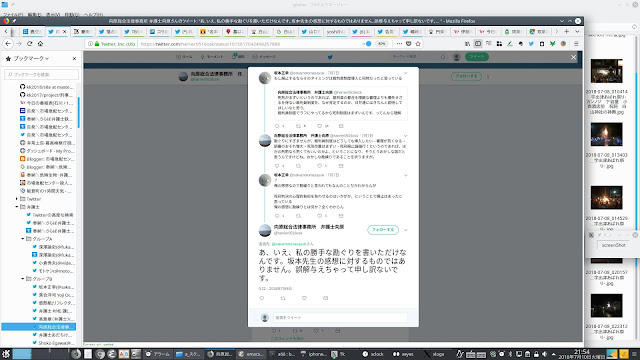Click the green ツイート button in Twitter header
Screen dimensions: 640x360
click(x=477, y=57)
